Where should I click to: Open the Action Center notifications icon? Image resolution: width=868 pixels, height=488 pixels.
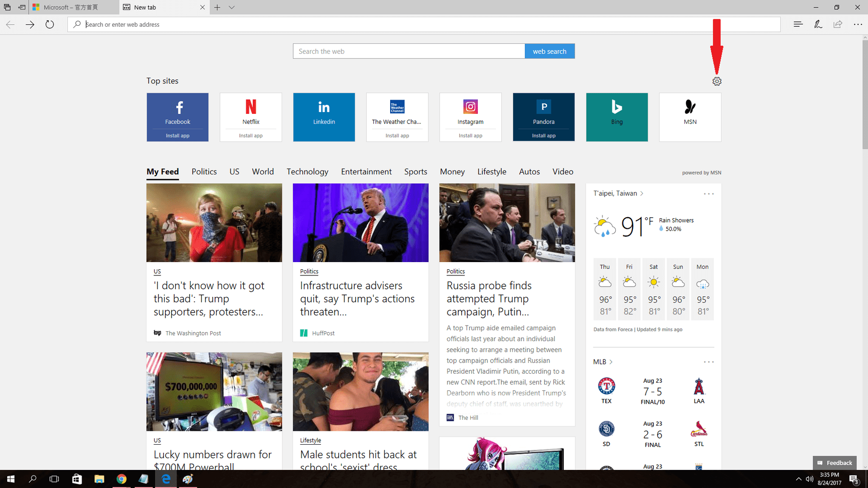pos(854,479)
